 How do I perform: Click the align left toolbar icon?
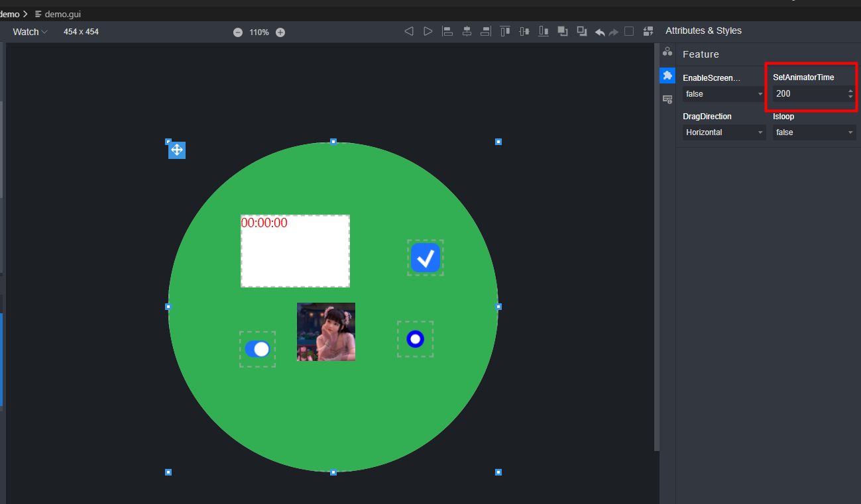(x=447, y=31)
